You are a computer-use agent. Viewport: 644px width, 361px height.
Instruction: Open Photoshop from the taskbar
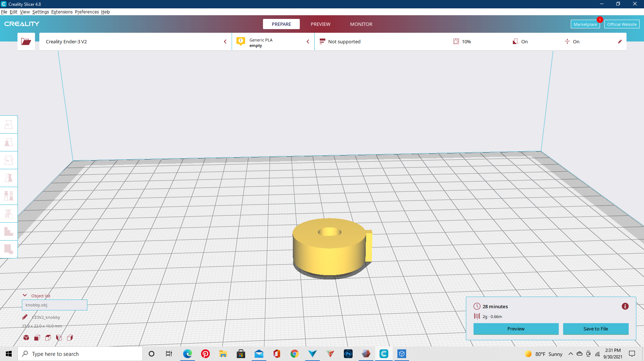[x=348, y=354]
